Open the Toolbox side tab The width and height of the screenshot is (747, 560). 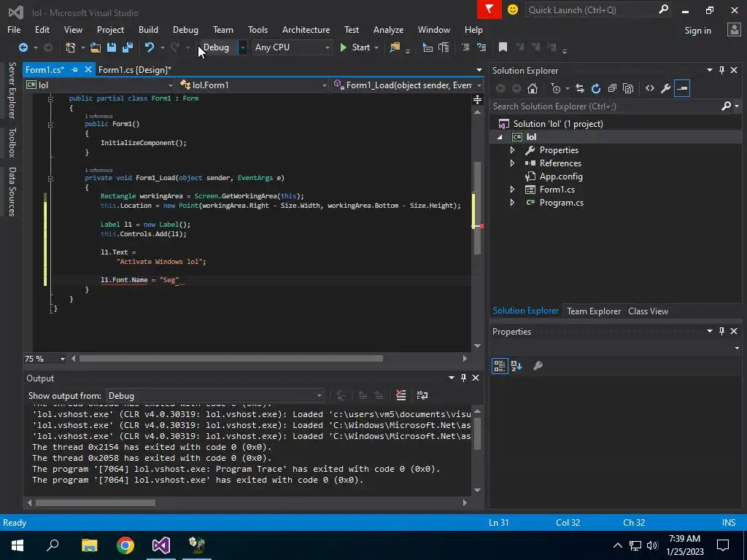click(x=12, y=142)
